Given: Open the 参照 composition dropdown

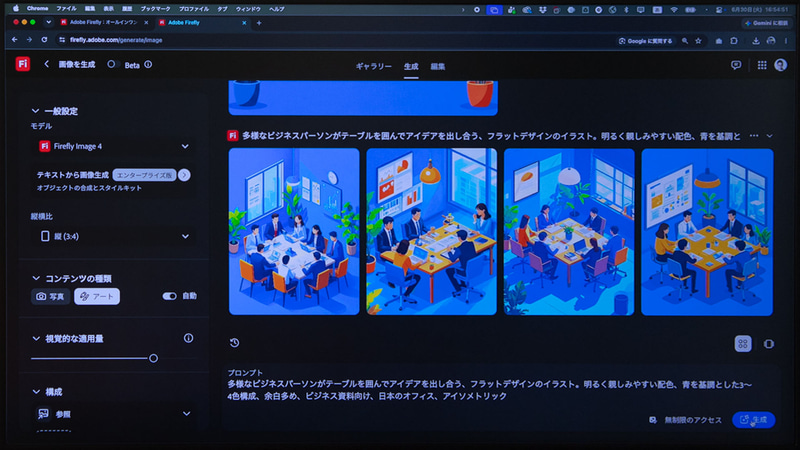Looking at the screenshot, I should tap(113, 414).
